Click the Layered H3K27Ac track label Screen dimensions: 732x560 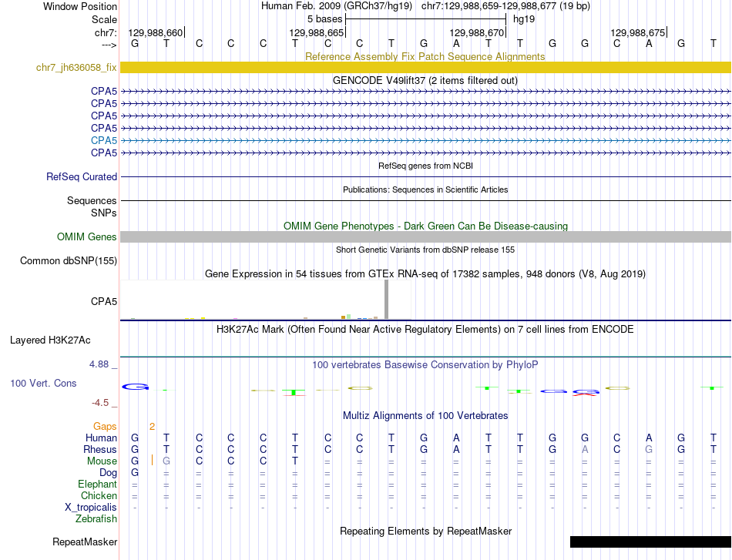point(50,340)
